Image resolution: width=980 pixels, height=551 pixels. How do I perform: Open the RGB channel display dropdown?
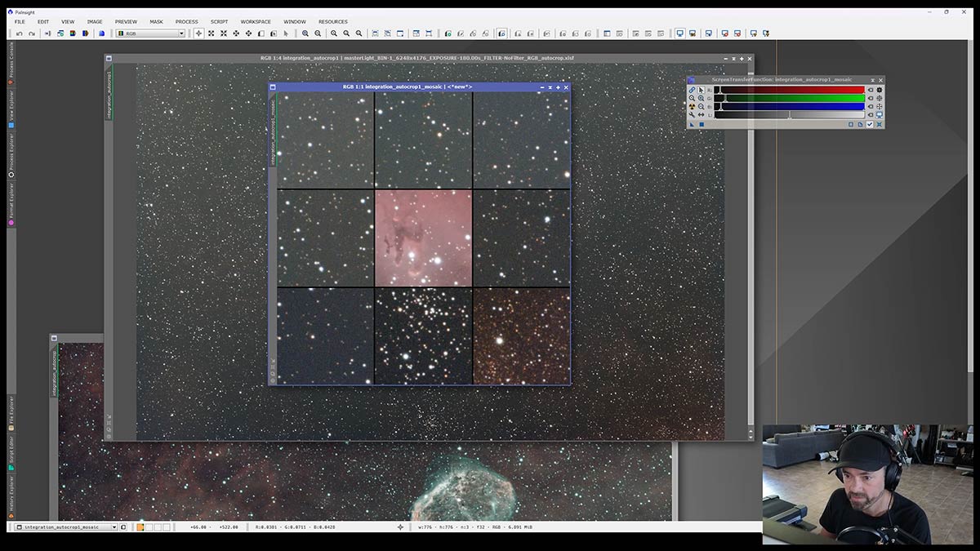coord(151,33)
